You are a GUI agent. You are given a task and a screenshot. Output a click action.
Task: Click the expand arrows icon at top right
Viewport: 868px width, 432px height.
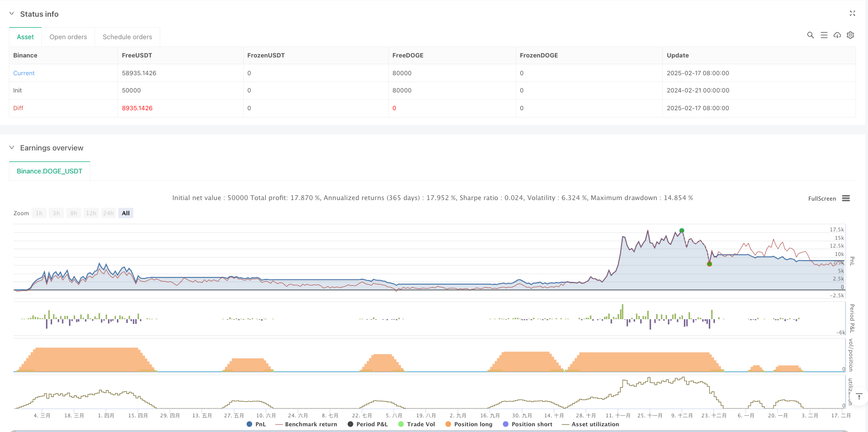(852, 14)
